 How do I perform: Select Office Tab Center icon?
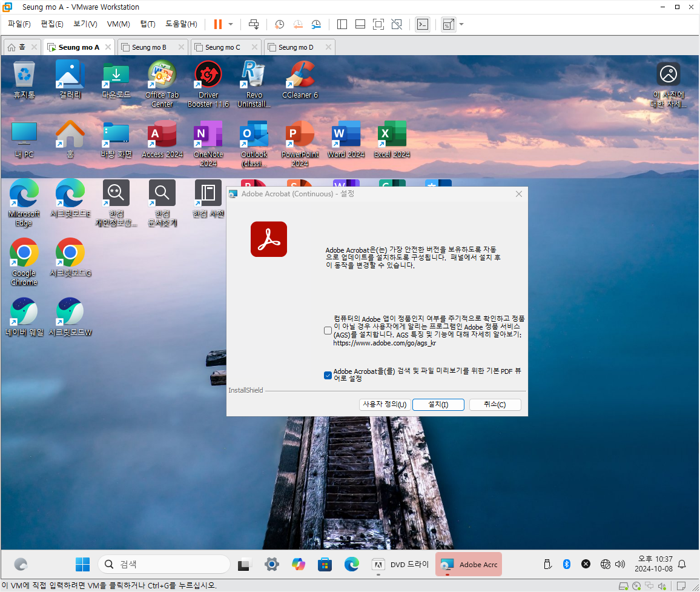click(x=162, y=84)
